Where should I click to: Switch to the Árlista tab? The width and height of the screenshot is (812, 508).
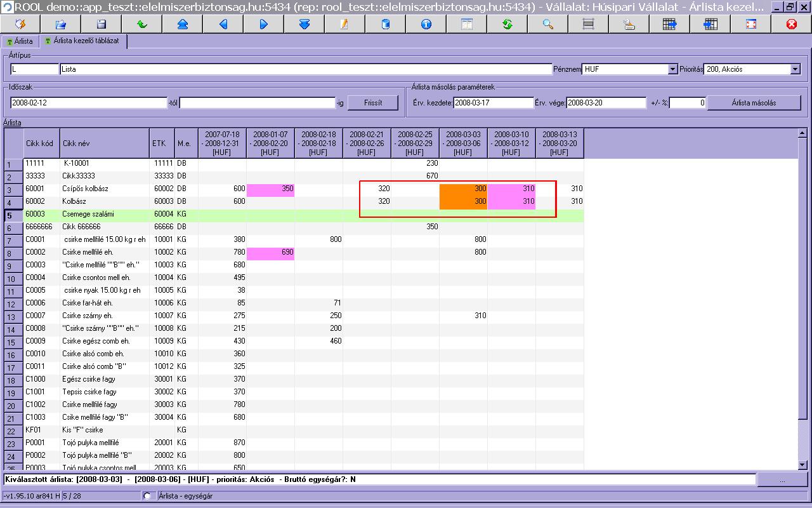(x=20, y=41)
